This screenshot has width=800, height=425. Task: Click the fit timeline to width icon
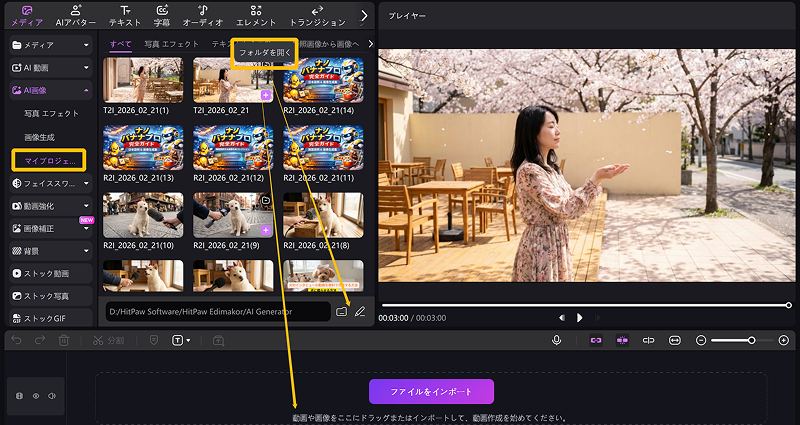(x=675, y=340)
